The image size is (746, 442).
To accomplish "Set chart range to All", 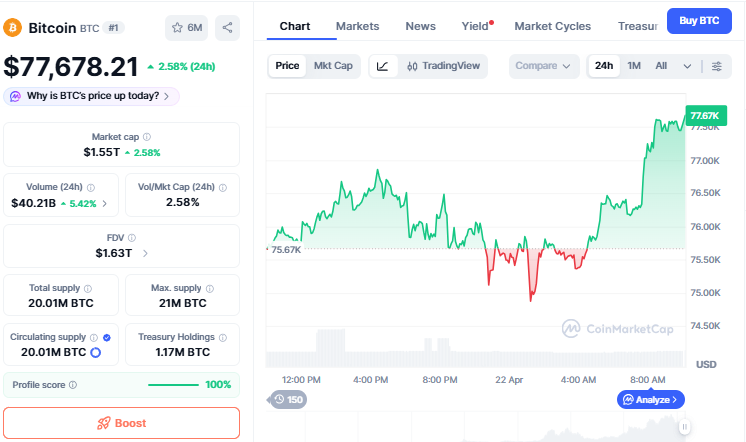I will 661,66.
